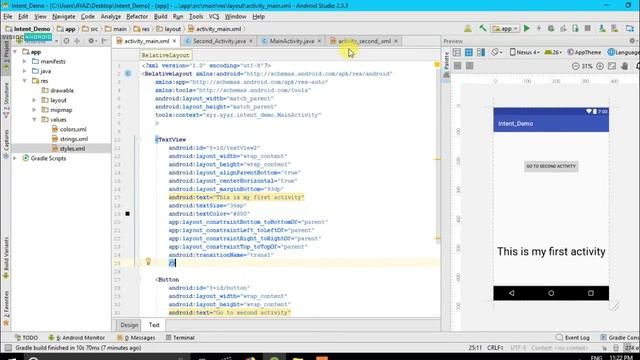Click the Collapse All icon in Project panel
This screenshot has width=640, height=360.
77,41
